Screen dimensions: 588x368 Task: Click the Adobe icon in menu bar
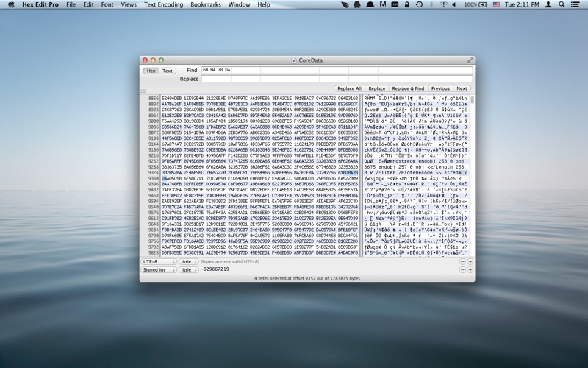384,4
